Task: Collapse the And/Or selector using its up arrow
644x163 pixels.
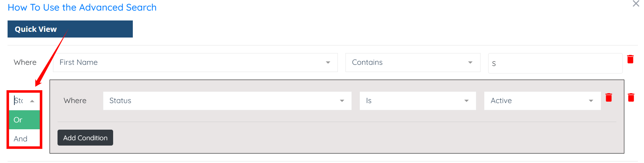Action: click(x=33, y=101)
